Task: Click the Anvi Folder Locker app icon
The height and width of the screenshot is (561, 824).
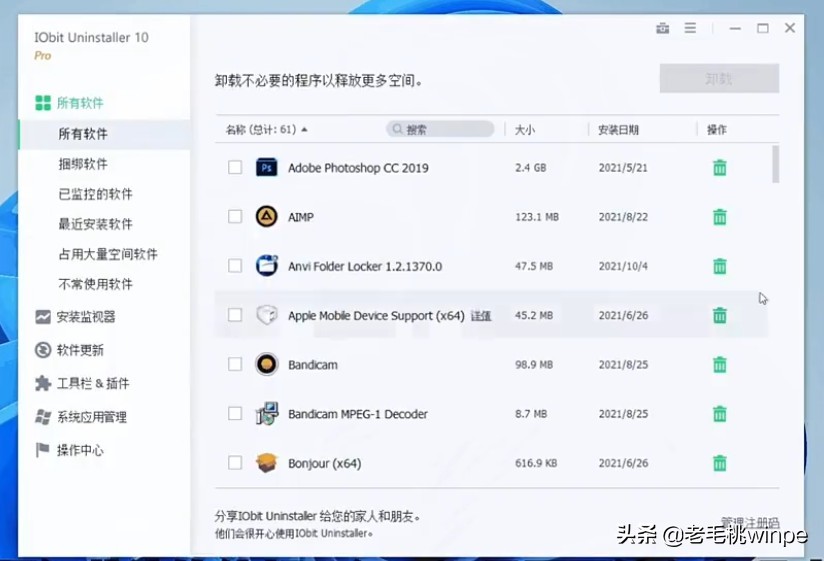Action: (x=266, y=266)
